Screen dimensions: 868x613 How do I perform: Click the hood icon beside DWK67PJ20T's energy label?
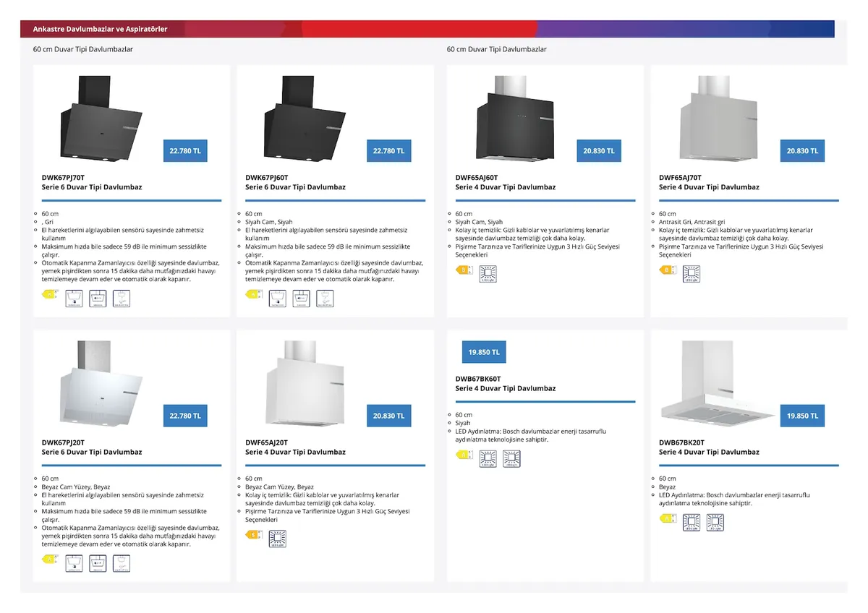coord(74,563)
